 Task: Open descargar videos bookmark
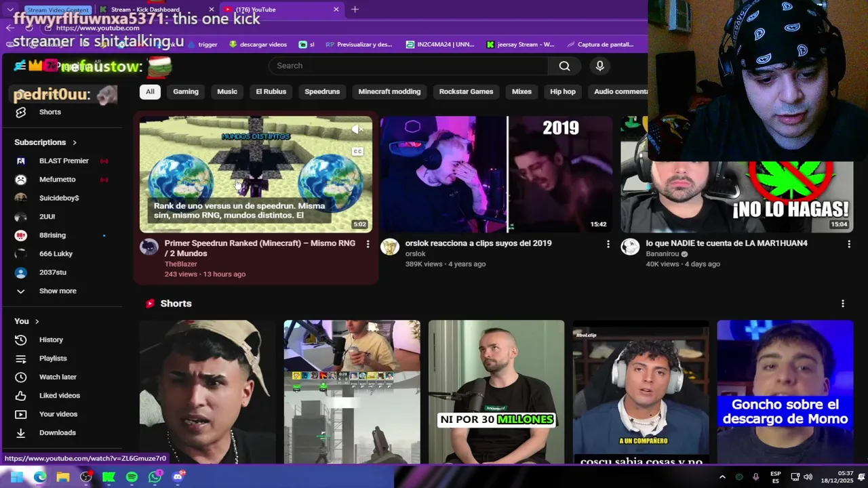click(258, 45)
